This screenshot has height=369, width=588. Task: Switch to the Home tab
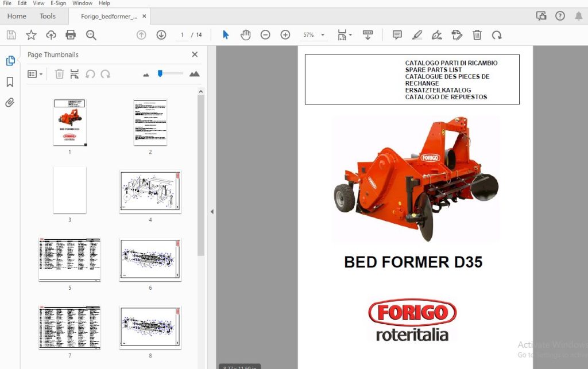pos(17,16)
